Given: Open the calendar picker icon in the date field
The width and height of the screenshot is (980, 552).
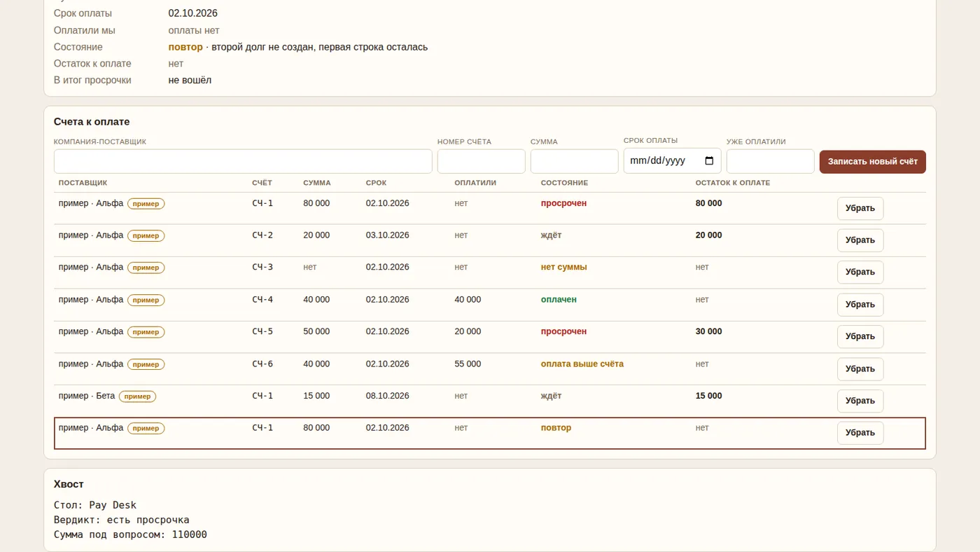Looking at the screenshot, I should pyautogui.click(x=709, y=161).
